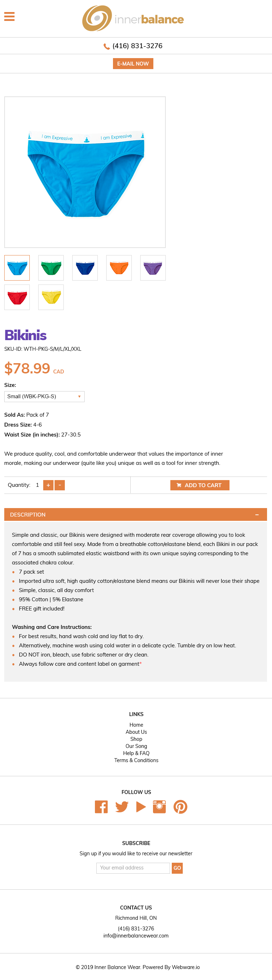This screenshot has height=980, width=272.
Task: Open the Instagram camera icon
Action: (x=159, y=806)
